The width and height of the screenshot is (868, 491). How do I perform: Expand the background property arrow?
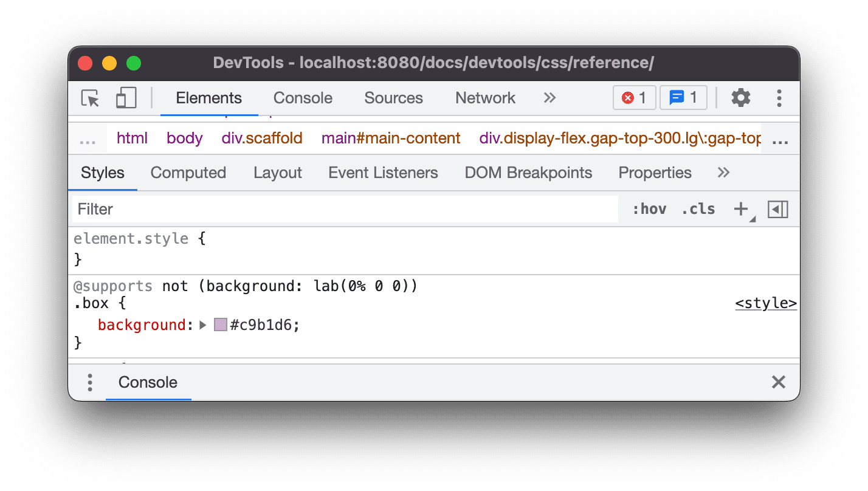click(x=202, y=324)
